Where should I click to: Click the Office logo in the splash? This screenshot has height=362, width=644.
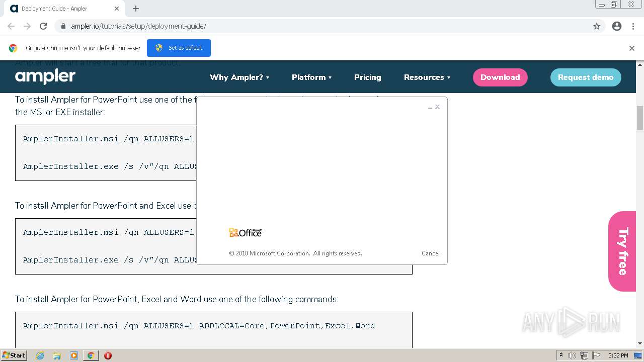click(x=246, y=232)
